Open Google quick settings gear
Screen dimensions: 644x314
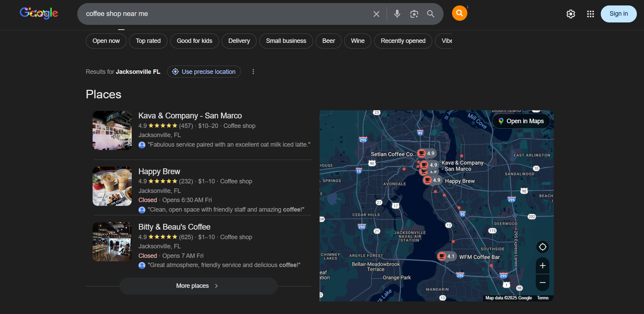point(570,14)
